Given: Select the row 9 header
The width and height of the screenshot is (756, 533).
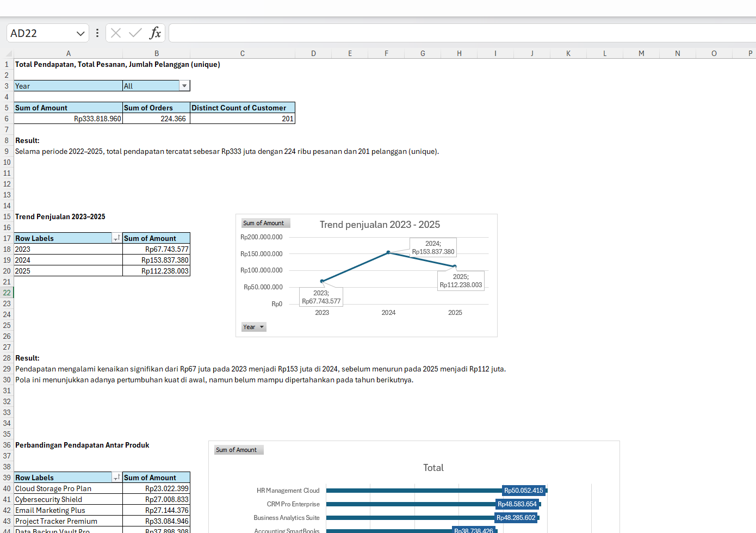Looking at the screenshot, I should click(x=7, y=151).
